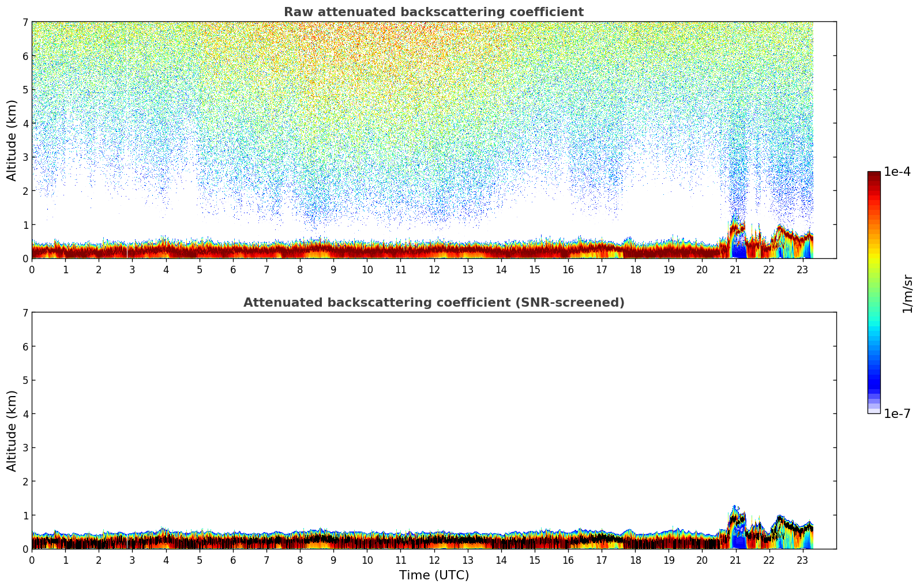Click the "1/m/sr" colorbar unit label
This screenshot has width=920, height=588.
(907, 293)
